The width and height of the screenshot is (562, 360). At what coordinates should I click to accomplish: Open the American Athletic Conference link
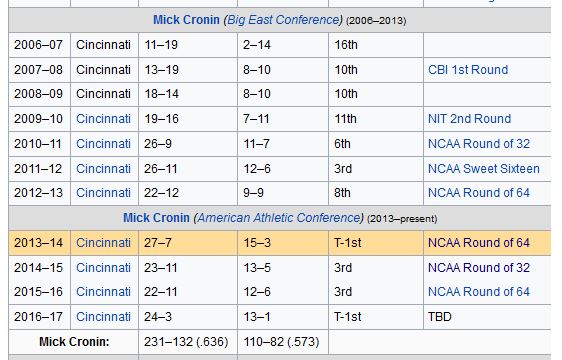278,218
